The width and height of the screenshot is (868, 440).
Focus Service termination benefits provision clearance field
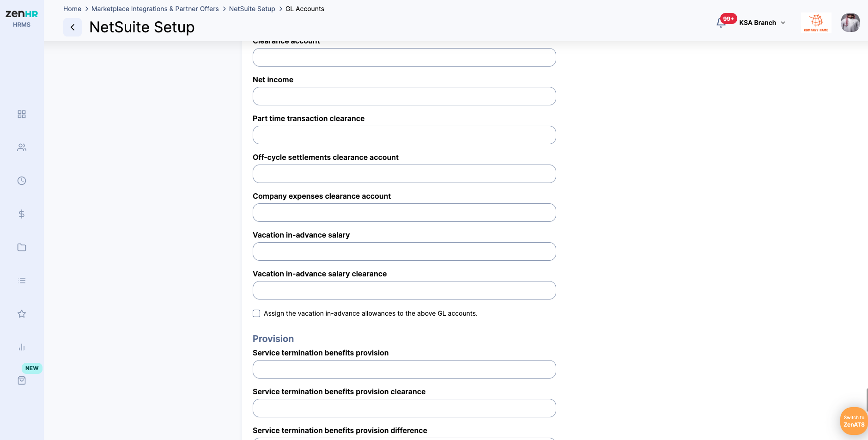pyautogui.click(x=404, y=408)
